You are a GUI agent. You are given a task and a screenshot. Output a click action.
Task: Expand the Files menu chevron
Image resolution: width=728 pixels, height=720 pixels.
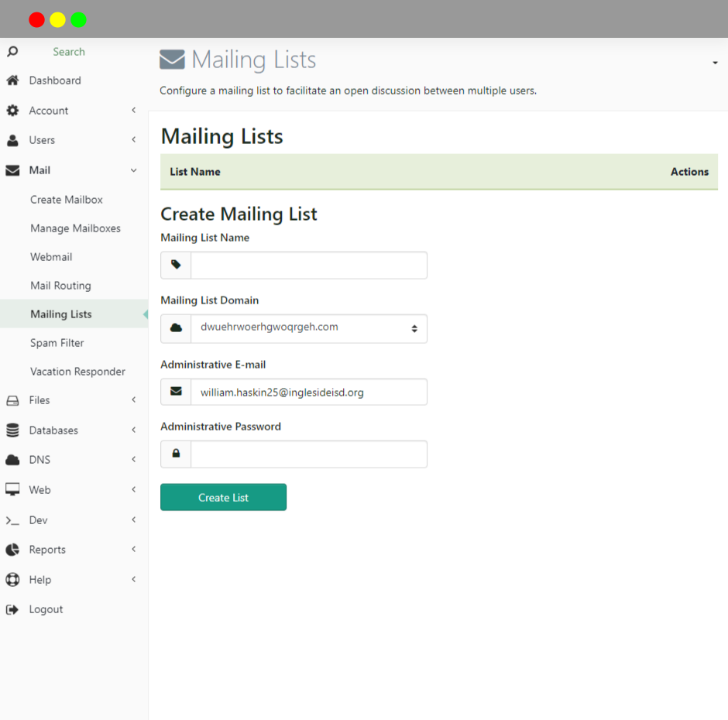coord(134,399)
